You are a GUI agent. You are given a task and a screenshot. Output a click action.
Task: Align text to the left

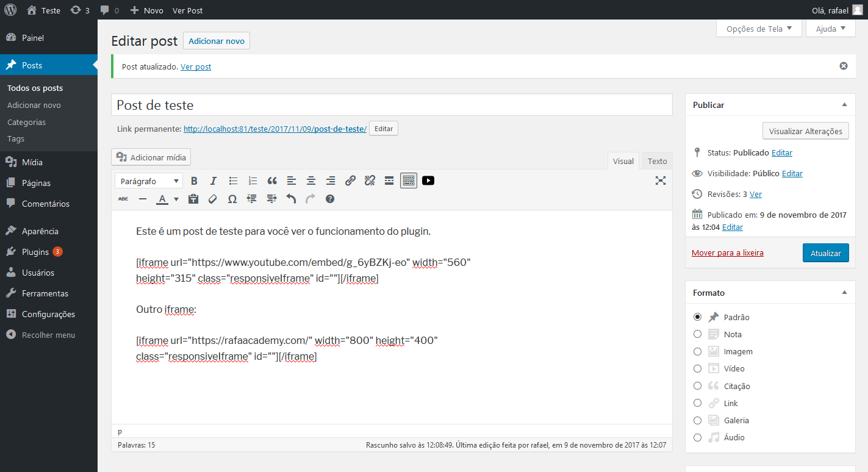click(x=292, y=181)
